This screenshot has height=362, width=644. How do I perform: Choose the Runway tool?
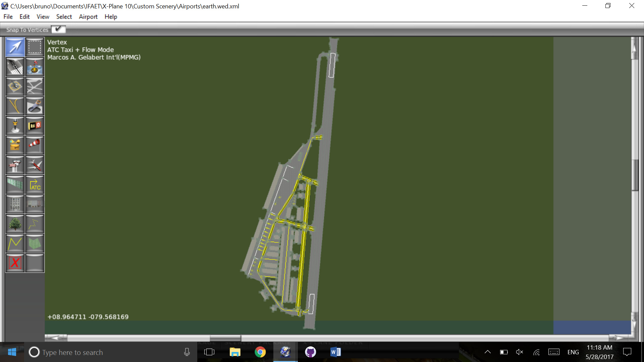pos(15,66)
